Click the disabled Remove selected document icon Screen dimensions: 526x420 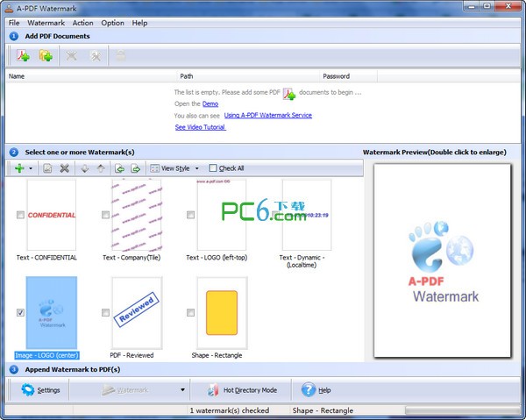(x=71, y=55)
